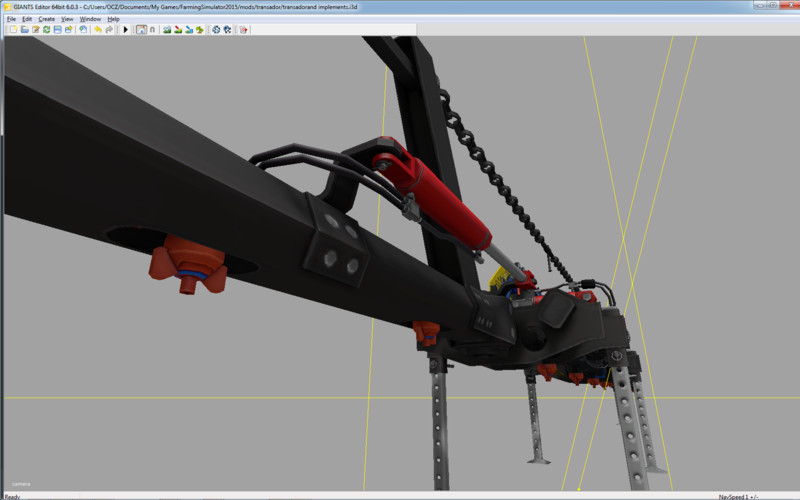Select the first terrain sculpt tool icon

166,30
